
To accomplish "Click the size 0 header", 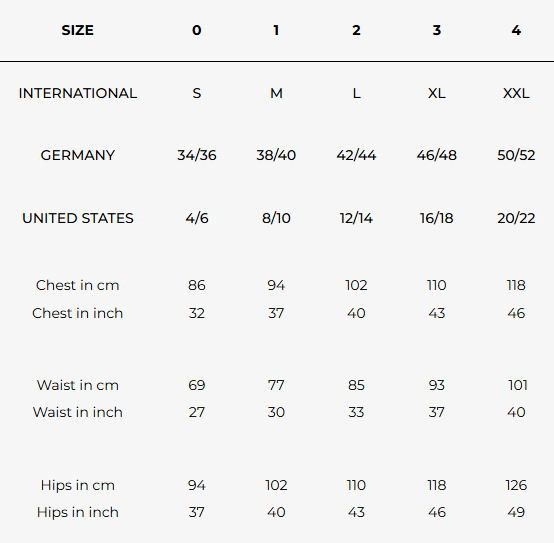I will [x=197, y=30].
